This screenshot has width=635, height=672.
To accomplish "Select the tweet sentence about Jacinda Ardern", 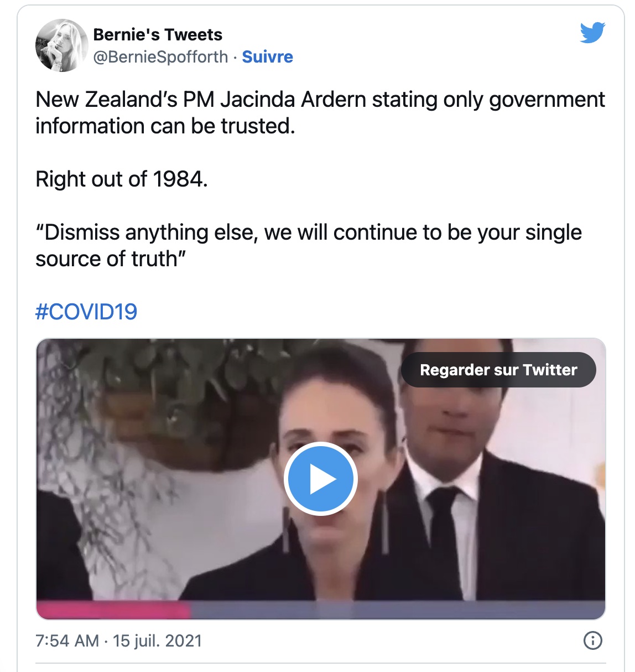I will click(320, 113).
